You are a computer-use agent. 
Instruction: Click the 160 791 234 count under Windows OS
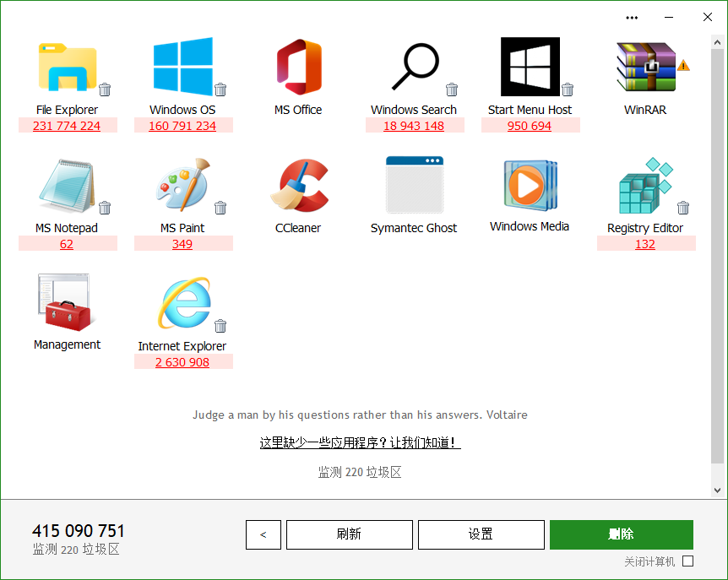point(182,125)
